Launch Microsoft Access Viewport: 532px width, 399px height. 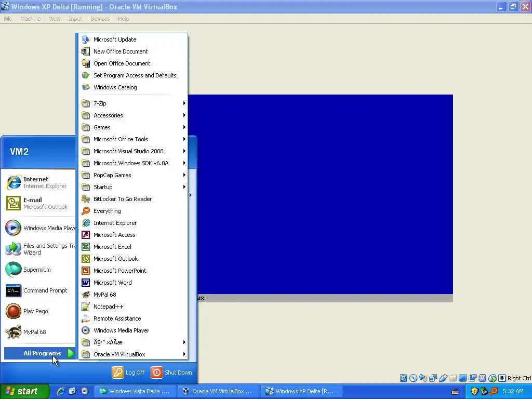click(x=133, y=235)
